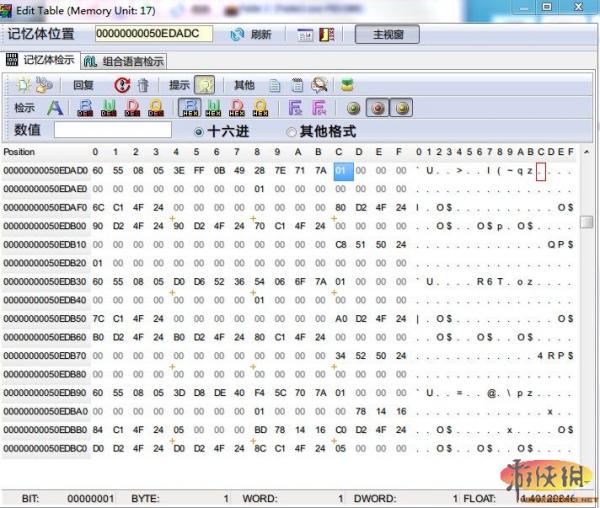
Task: Click the trash bin icon
Action: 143,85
